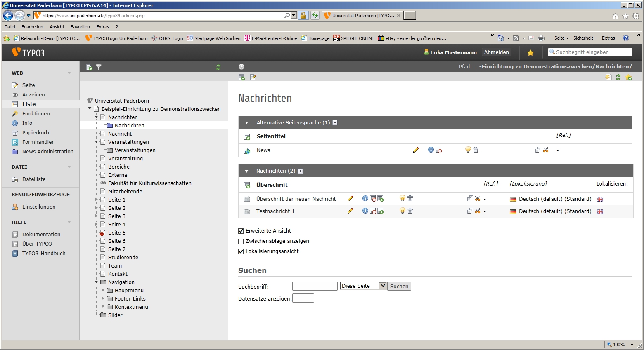Screen dimensions: 644x350
Task: Click the new record icon in docheader
Action: coord(242,77)
